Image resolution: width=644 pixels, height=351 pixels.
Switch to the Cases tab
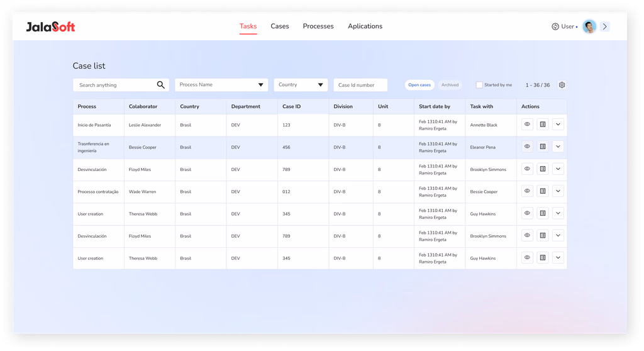(280, 26)
